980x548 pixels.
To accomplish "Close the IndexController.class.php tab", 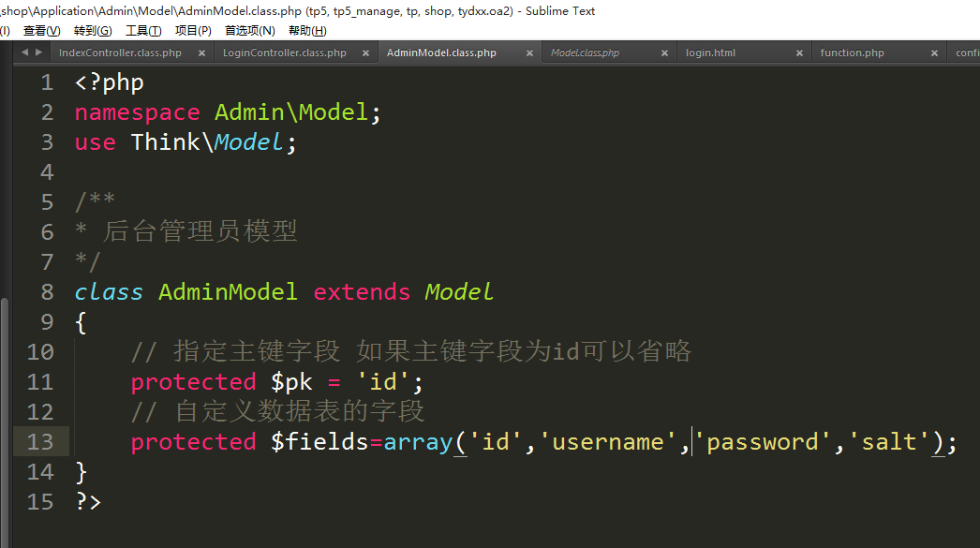I will [x=201, y=53].
